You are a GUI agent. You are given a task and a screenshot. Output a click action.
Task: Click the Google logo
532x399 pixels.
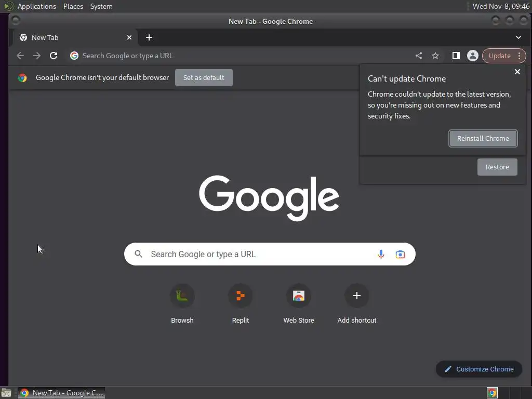pos(269,198)
